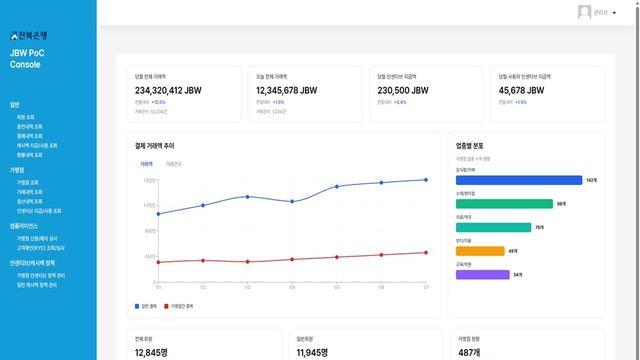Viewport: 640px width, 360px height.
Task: Click the blue line's data point at 1/4
Action: [292, 202]
